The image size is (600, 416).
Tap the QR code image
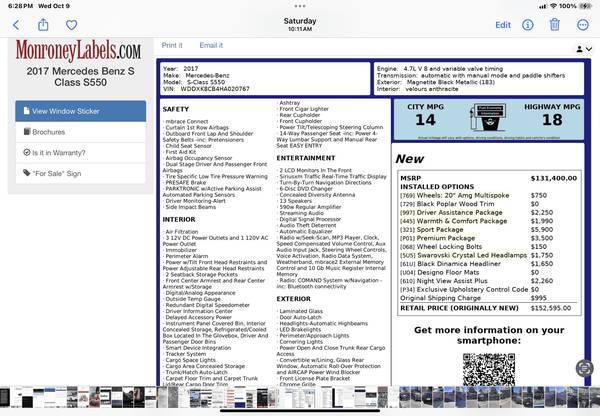pyautogui.click(x=489, y=369)
